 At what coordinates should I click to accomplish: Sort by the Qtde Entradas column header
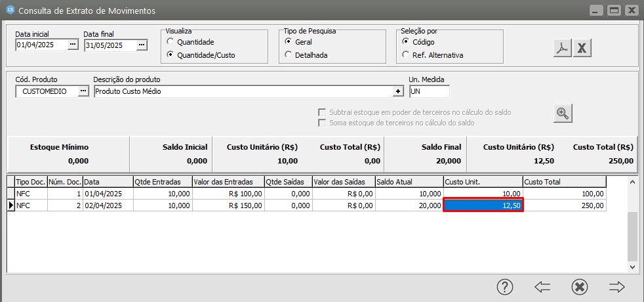161,182
